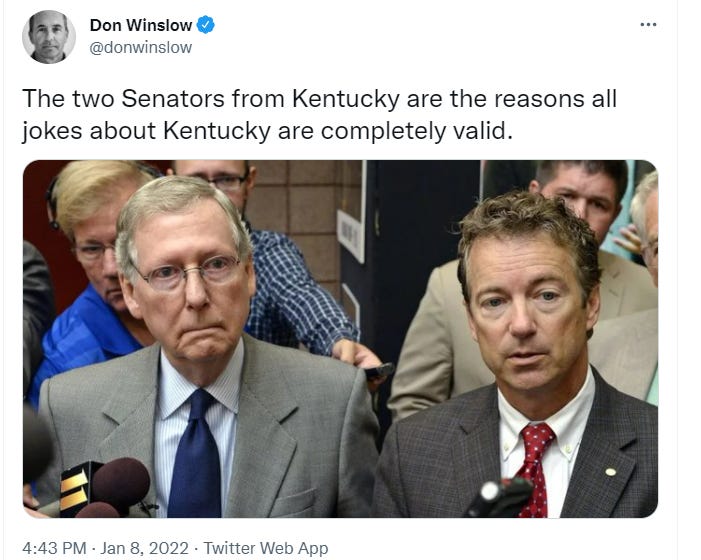Click the microphone with yellow arrow logo
This screenshot has height=560, width=701.
point(76,487)
